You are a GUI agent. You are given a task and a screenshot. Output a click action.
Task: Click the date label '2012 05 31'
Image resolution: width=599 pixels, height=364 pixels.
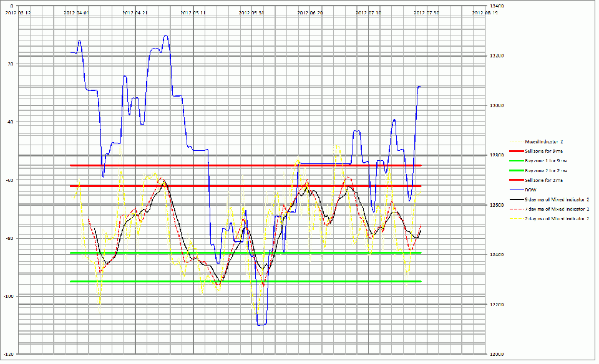click(x=251, y=12)
